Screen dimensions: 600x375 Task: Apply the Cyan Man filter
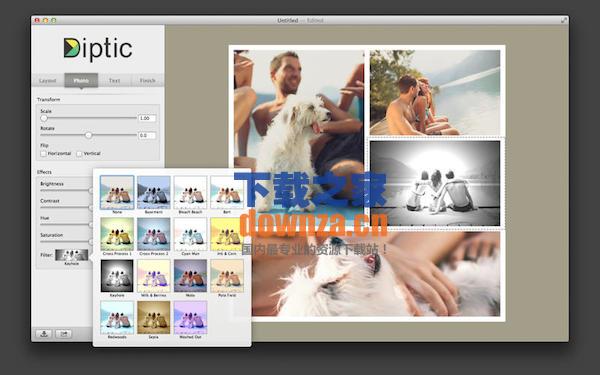[190, 234]
